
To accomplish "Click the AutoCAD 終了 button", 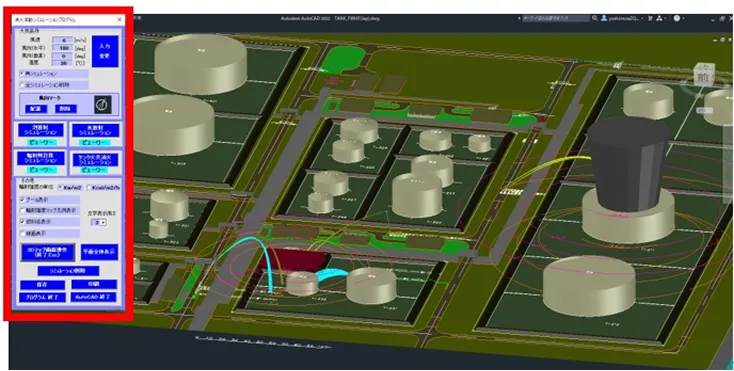I will coord(94,297).
